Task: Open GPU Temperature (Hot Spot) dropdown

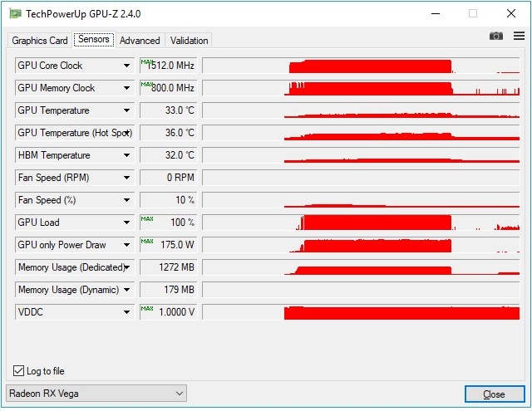Action: (x=127, y=133)
